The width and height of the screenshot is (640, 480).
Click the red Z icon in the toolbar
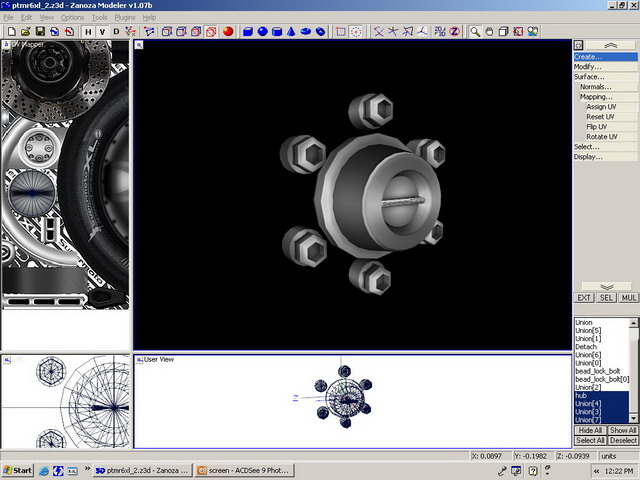454,31
